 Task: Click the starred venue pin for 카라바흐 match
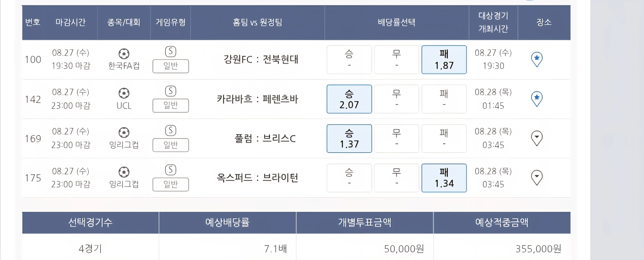(x=537, y=99)
